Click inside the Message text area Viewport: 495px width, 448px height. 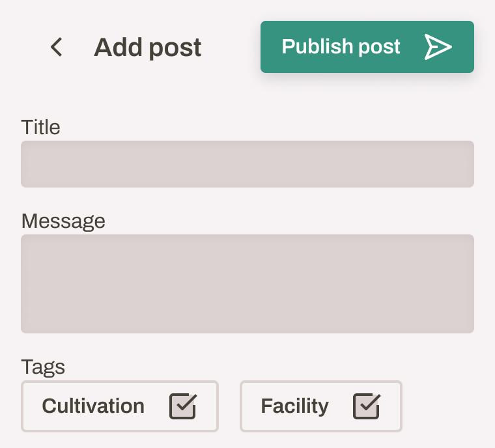tap(247, 284)
